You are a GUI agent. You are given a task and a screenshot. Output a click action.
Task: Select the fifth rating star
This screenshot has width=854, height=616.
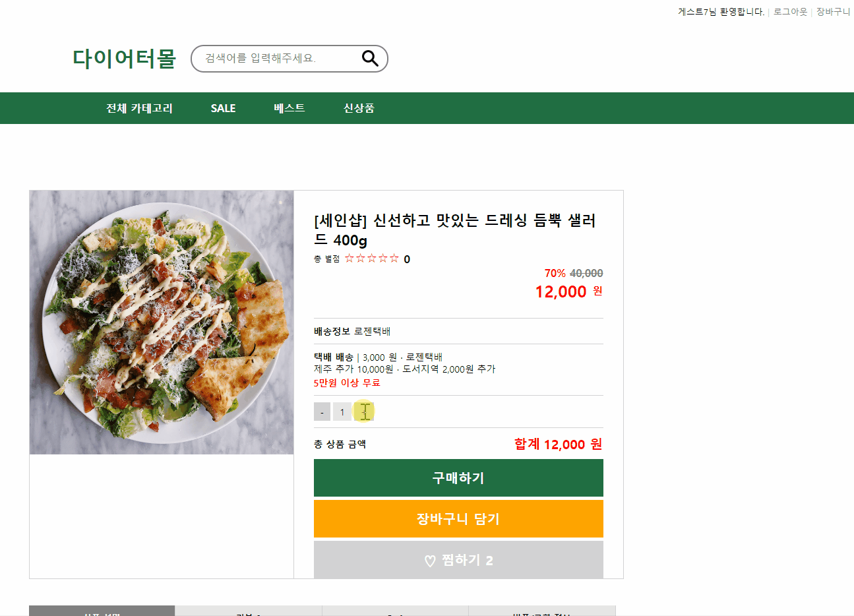(394, 259)
